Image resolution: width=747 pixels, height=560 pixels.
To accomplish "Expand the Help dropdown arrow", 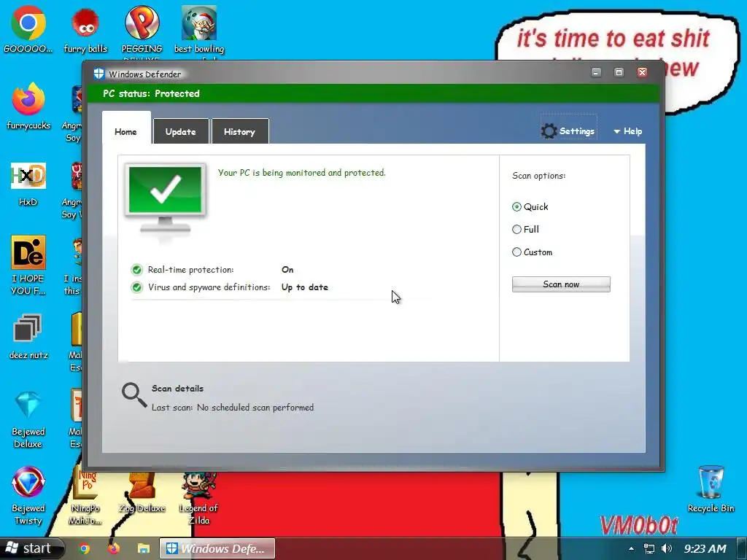I will 617,131.
